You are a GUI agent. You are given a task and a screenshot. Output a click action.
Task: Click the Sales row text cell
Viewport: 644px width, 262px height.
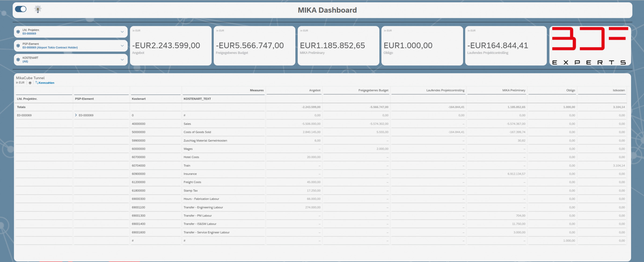[x=187, y=124]
